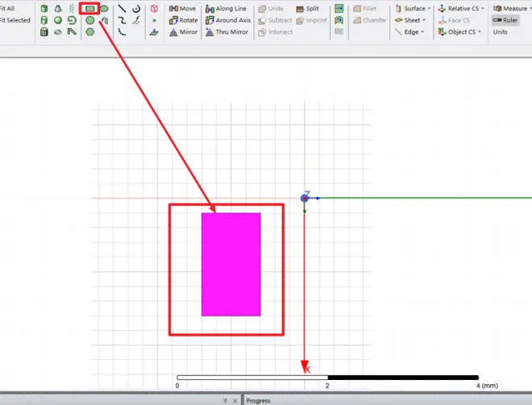Select the Draw Box tool

(x=44, y=9)
